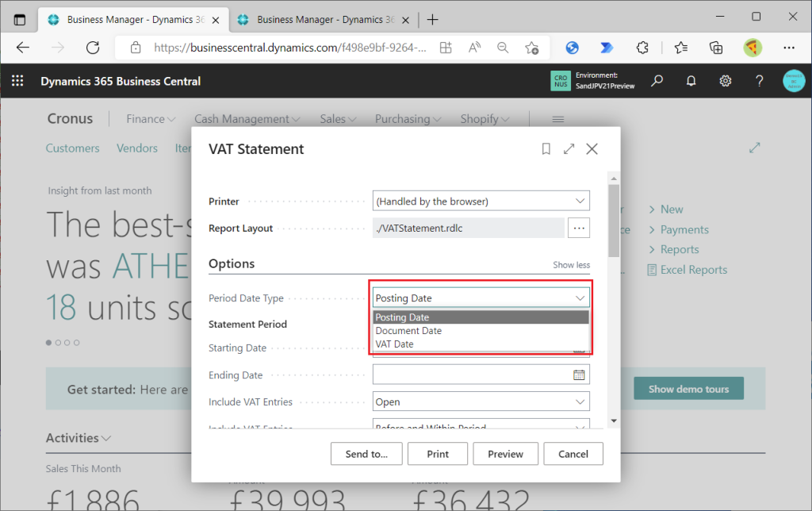Click the CRONUS company badge
812x511 pixels.
pos(561,81)
